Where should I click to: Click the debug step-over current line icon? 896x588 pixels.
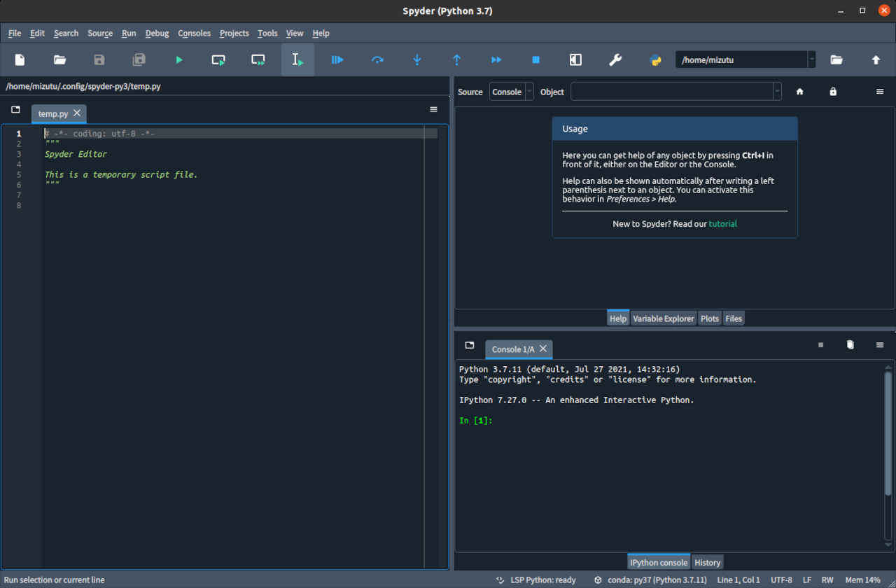point(377,60)
